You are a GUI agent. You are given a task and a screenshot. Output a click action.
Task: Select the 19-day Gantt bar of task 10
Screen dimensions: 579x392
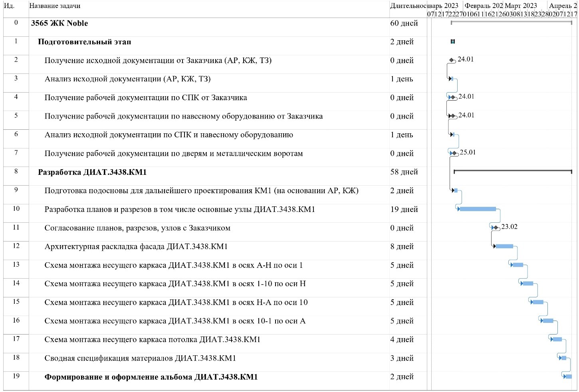point(478,209)
